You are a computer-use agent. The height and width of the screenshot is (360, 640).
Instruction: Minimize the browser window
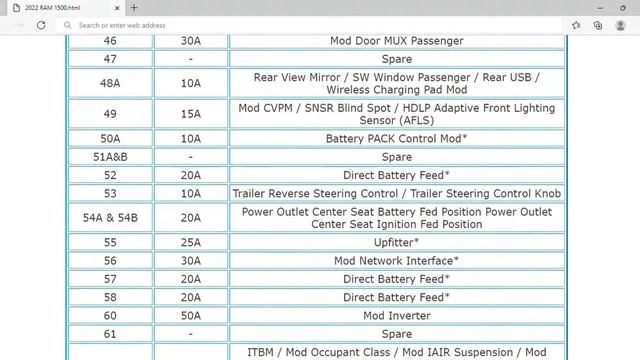pyautogui.click(x=600, y=8)
